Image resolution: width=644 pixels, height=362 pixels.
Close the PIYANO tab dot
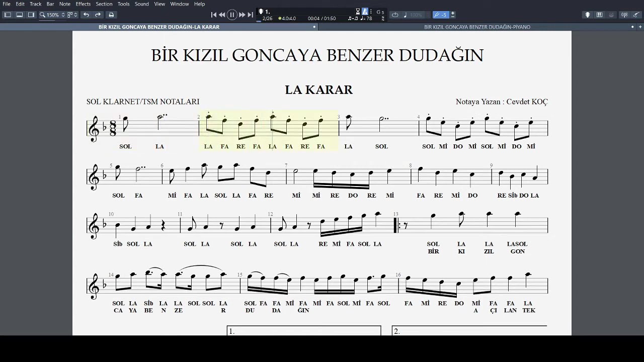(632, 27)
